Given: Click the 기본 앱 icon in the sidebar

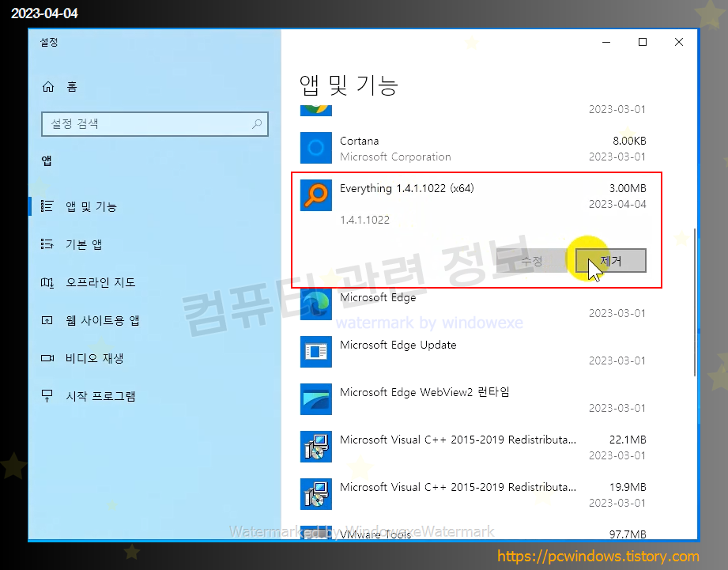Looking at the screenshot, I should coord(47,244).
